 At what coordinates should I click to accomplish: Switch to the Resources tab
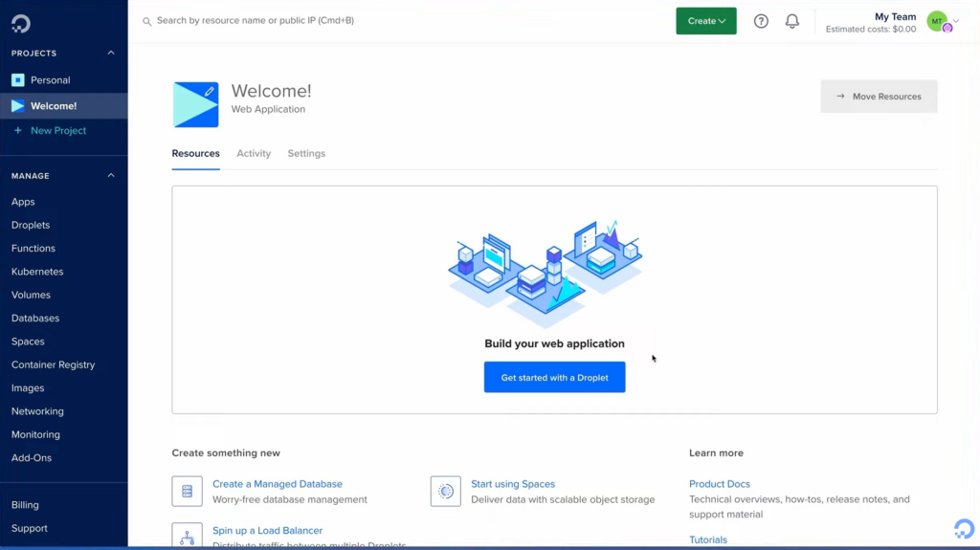195,154
